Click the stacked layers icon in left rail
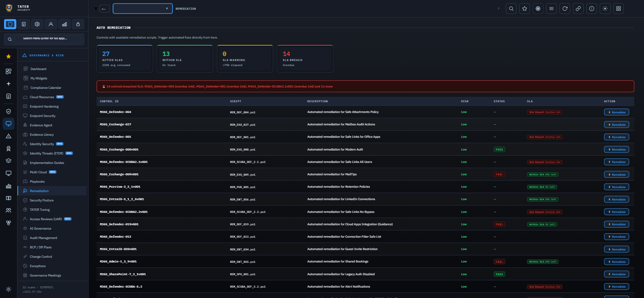This screenshot has height=298, width=644. pyautogui.click(x=9, y=161)
